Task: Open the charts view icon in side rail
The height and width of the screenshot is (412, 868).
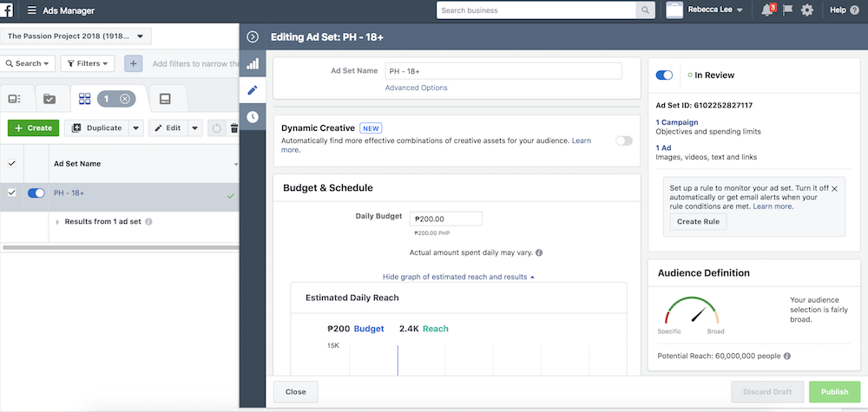Action: pyautogui.click(x=253, y=63)
